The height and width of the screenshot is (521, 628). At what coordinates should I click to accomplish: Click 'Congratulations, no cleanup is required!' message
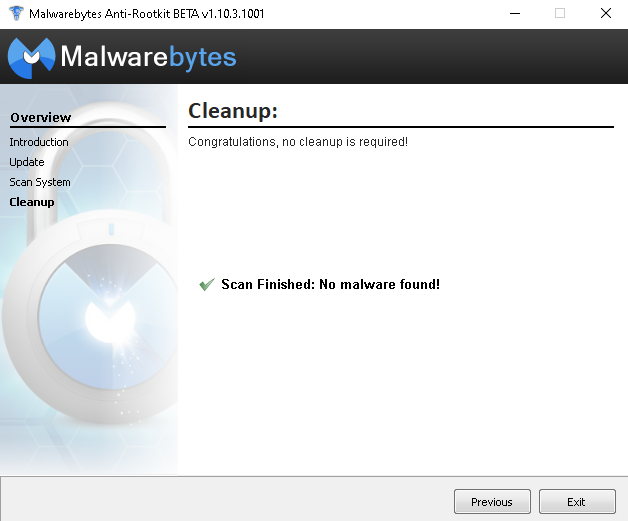click(x=298, y=142)
